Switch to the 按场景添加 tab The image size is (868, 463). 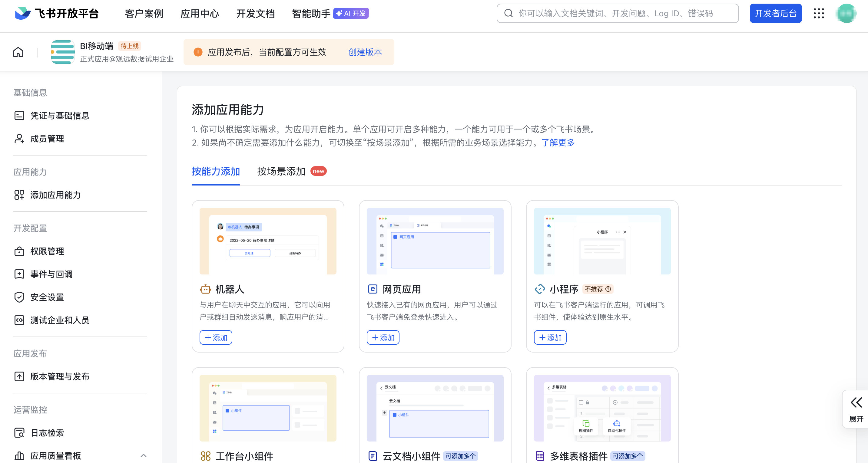pyautogui.click(x=281, y=171)
